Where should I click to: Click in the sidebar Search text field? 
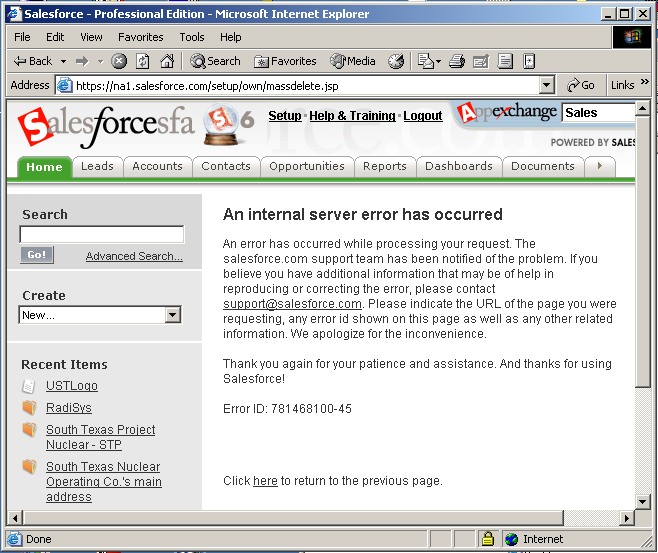pos(102,234)
